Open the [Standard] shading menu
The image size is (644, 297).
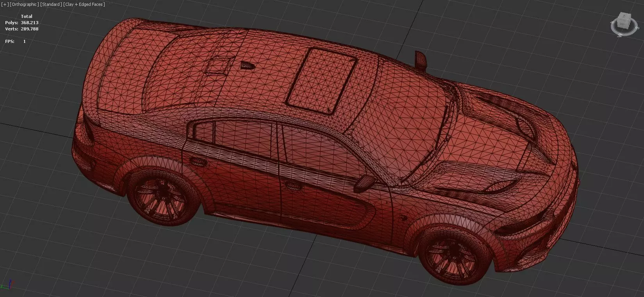[x=51, y=4]
